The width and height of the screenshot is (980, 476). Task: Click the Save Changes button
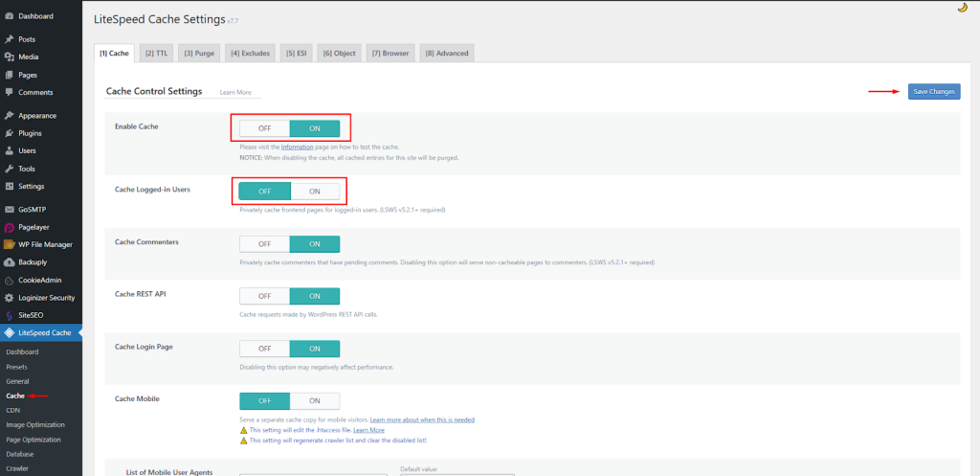click(934, 91)
